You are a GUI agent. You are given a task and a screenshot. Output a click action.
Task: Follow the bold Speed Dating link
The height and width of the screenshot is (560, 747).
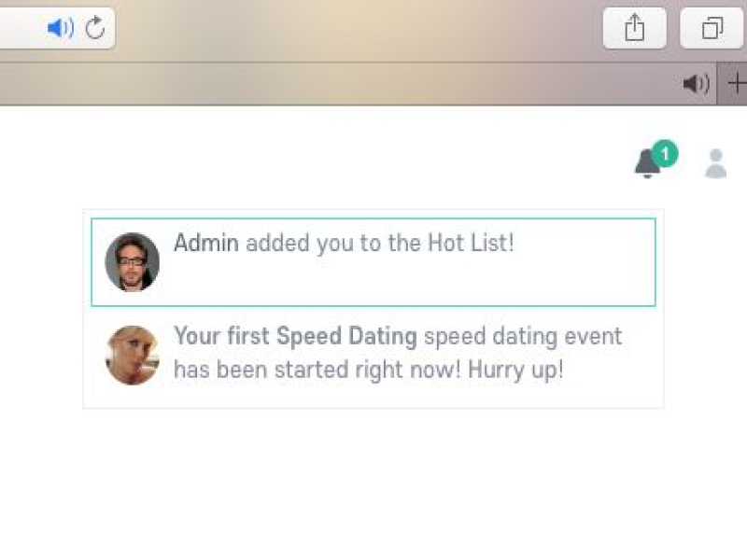click(346, 337)
